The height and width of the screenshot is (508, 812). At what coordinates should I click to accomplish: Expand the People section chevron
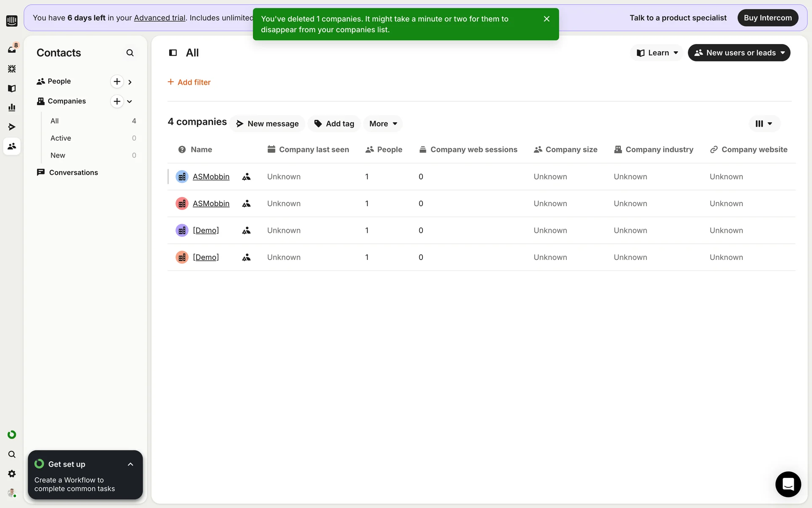pyautogui.click(x=130, y=82)
